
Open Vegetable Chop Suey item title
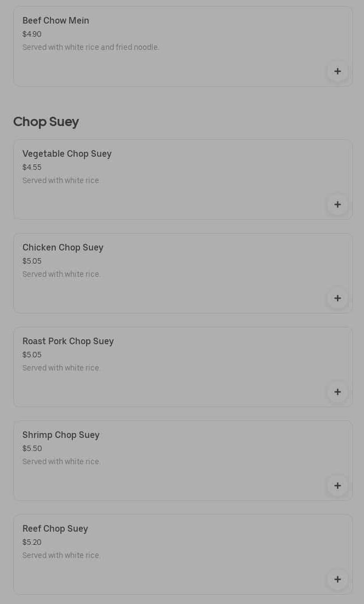tap(67, 154)
